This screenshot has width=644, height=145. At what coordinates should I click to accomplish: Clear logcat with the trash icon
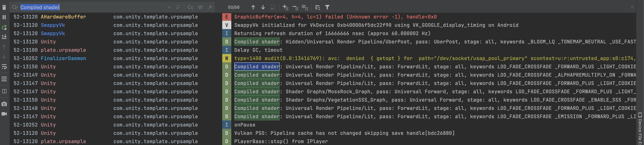(x=4, y=7)
